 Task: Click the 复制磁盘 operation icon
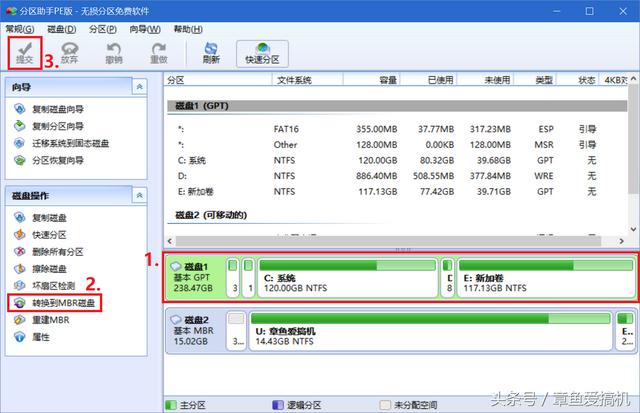pos(20,218)
